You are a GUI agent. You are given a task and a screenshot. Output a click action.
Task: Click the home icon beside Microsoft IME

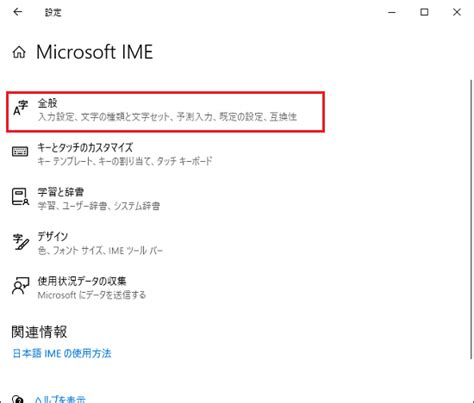tap(19, 52)
